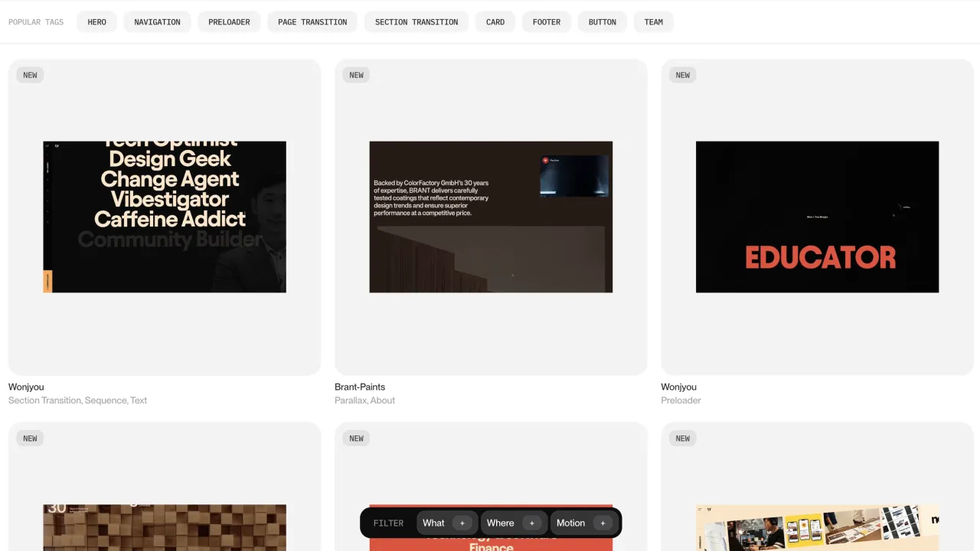Open the wooden blocks thumbnail card
The height and width of the screenshot is (551, 980).
(x=165, y=527)
